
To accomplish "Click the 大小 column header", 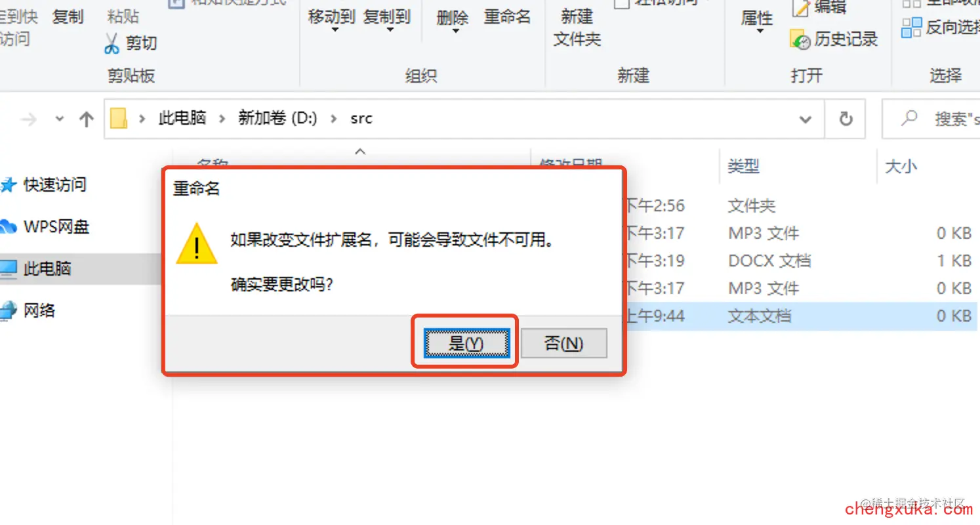I will [901, 167].
